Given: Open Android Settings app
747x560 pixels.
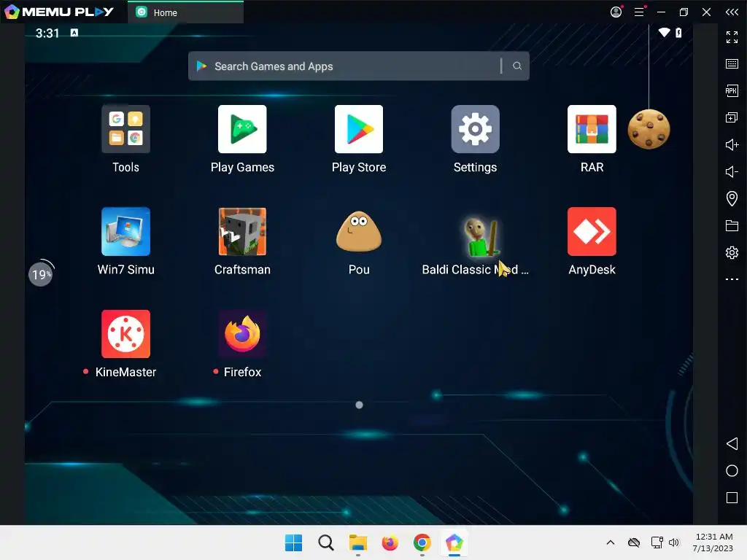Looking at the screenshot, I should click(x=475, y=129).
